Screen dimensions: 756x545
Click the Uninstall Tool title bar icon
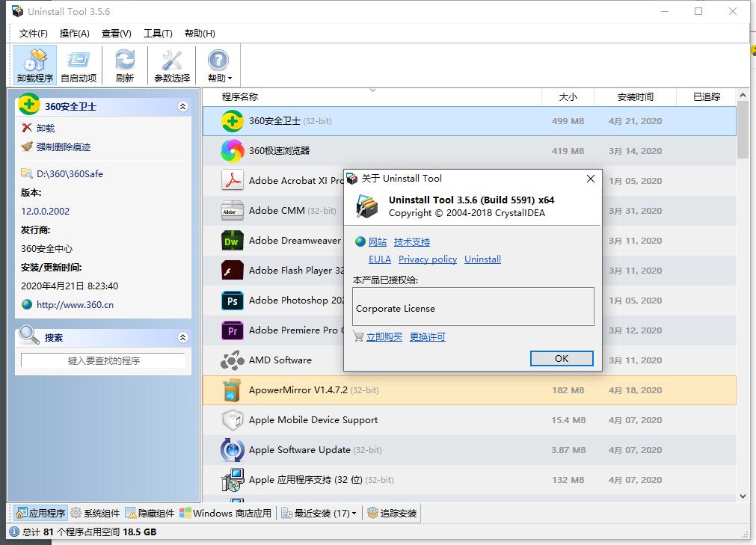click(x=18, y=11)
